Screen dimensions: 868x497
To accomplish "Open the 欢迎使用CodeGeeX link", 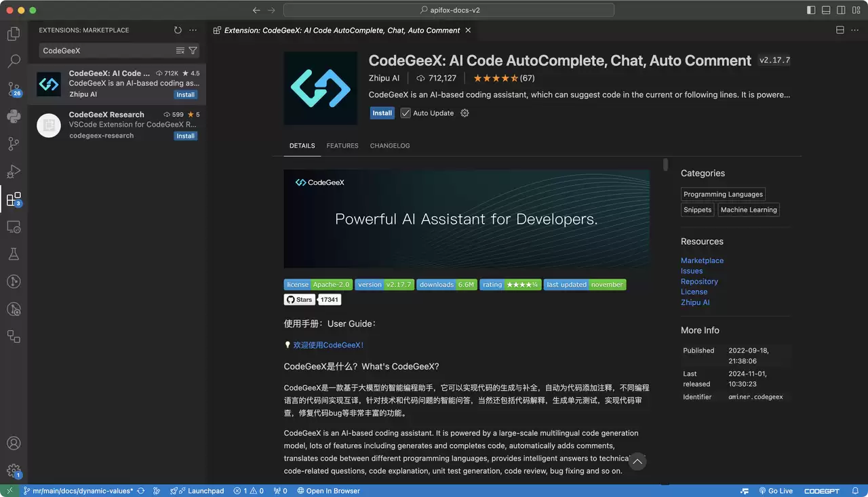I will click(x=328, y=345).
